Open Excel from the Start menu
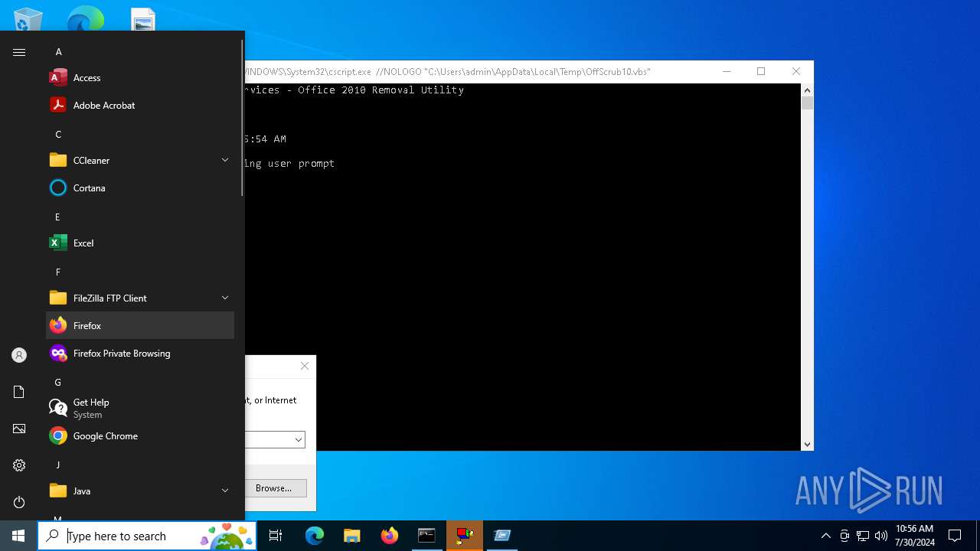Image resolution: width=980 pixels, height=551 pixels. click(x=140, y=243)
